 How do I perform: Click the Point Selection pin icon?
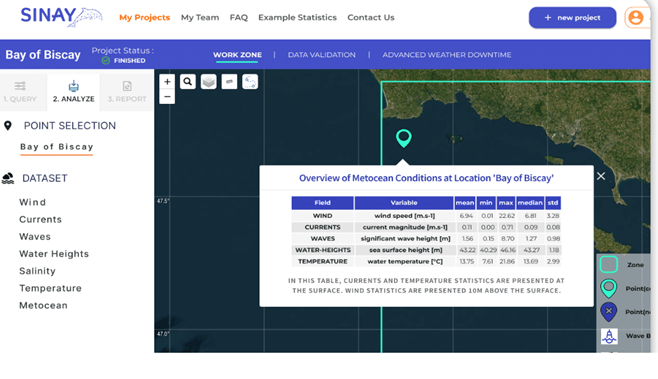[8, 125]
